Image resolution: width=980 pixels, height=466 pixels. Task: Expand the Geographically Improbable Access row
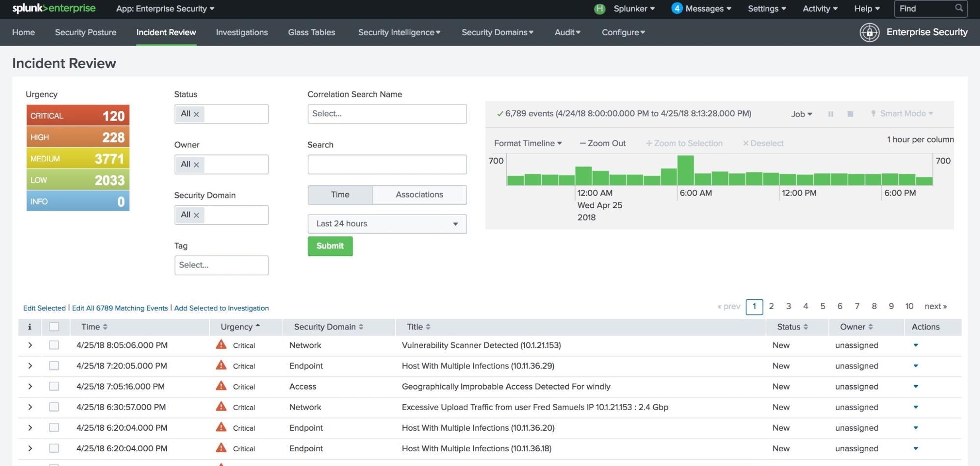[30, 386]
